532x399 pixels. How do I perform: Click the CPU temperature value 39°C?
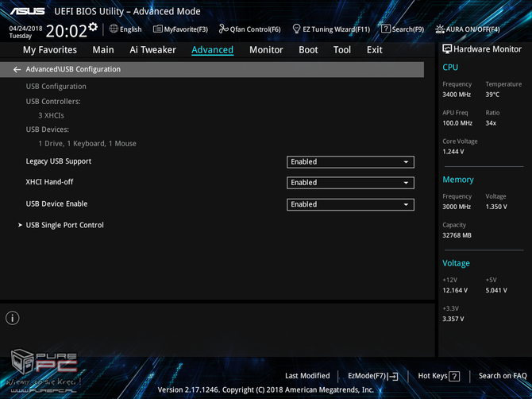[x=492, y=95]
